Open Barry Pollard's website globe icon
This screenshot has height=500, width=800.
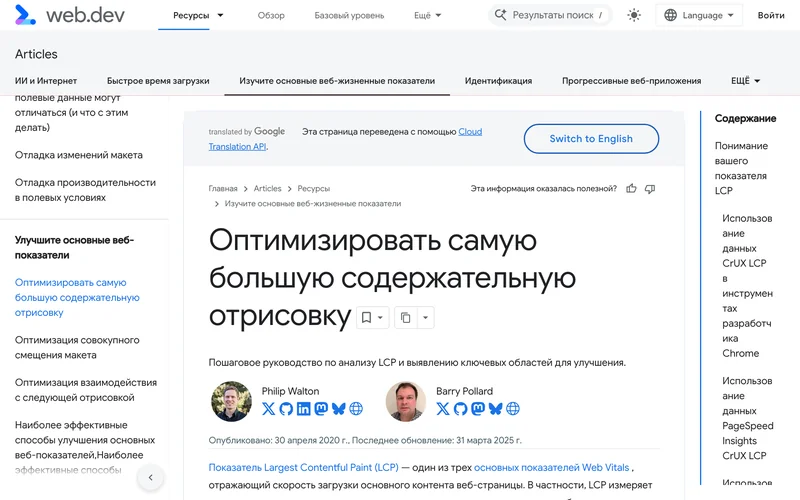tap(513, 409)
